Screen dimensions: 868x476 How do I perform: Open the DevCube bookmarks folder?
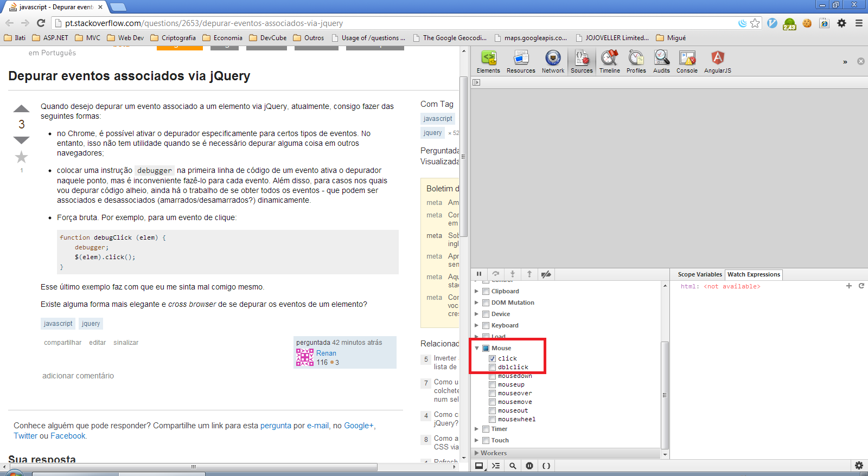click(x=267, y=38)
